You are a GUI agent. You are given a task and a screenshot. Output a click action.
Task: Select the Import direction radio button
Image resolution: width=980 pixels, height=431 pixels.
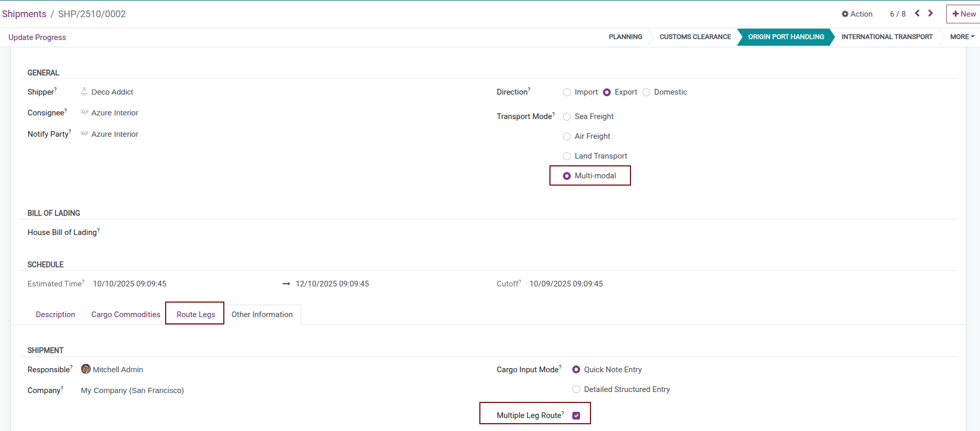[567, 93]
